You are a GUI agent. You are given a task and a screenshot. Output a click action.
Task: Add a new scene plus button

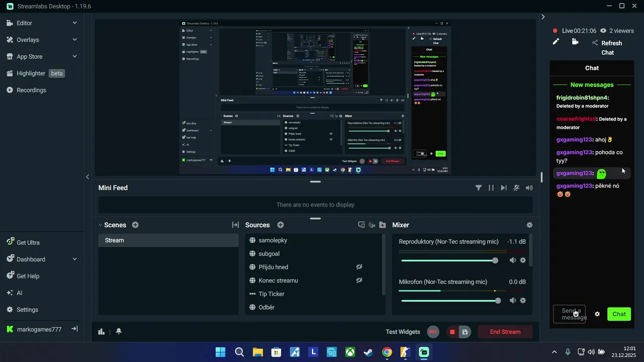pyautogui.click(x=135, y=225)
